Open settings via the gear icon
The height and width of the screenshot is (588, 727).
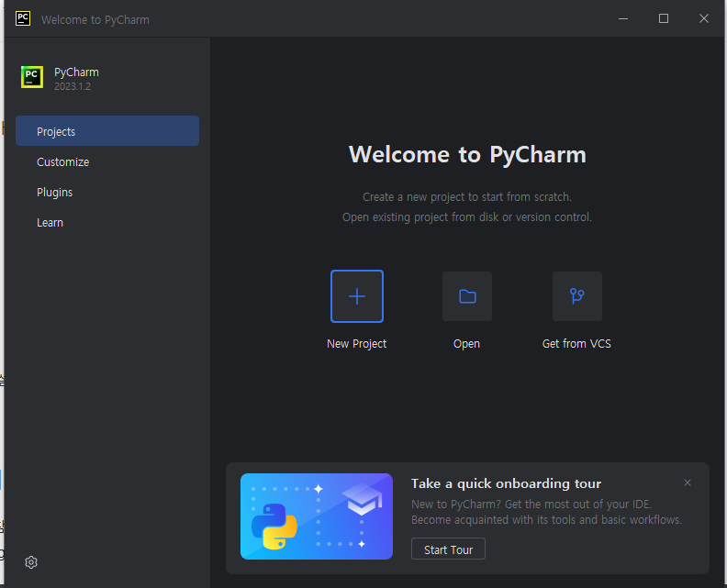[31, 562]
